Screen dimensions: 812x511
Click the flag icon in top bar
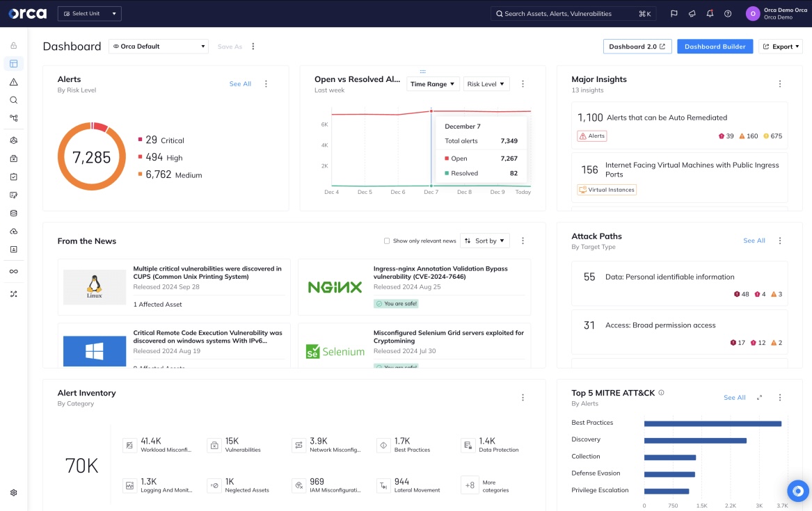click(674, 13)
